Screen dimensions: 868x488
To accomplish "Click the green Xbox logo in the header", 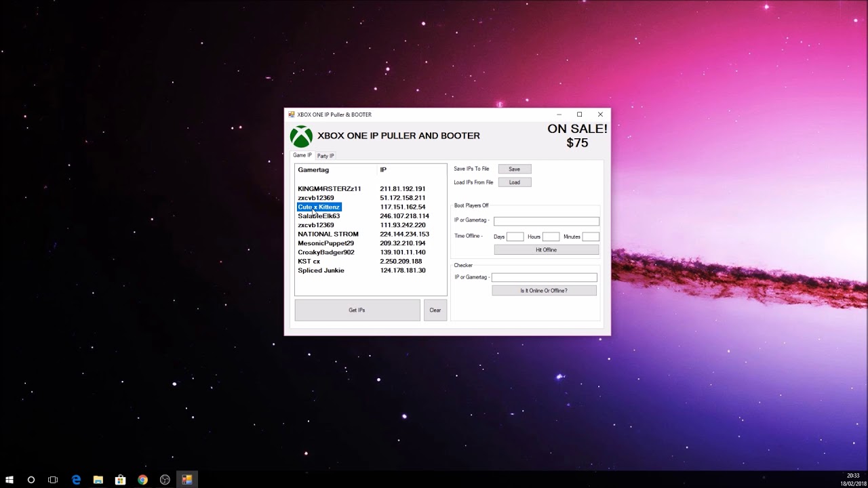I will (x=301, y=136).
